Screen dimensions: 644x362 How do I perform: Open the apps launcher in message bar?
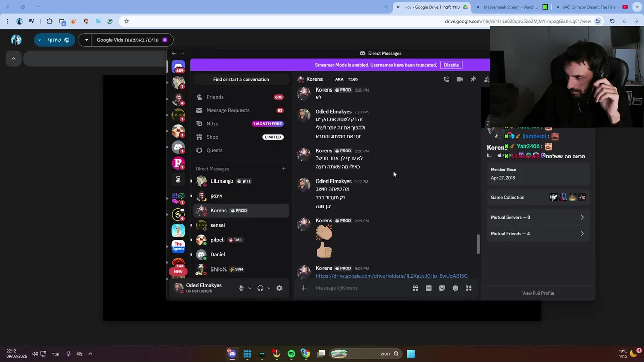469,288
